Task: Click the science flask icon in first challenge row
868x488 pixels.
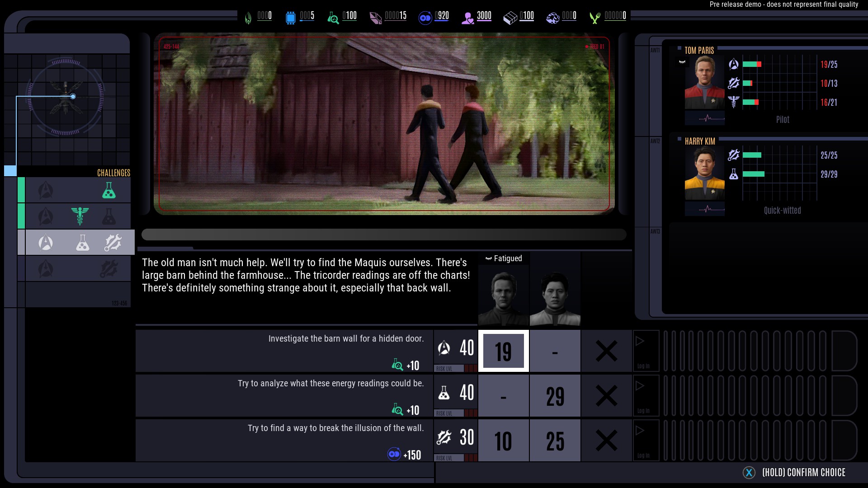Action: point(108,191)
